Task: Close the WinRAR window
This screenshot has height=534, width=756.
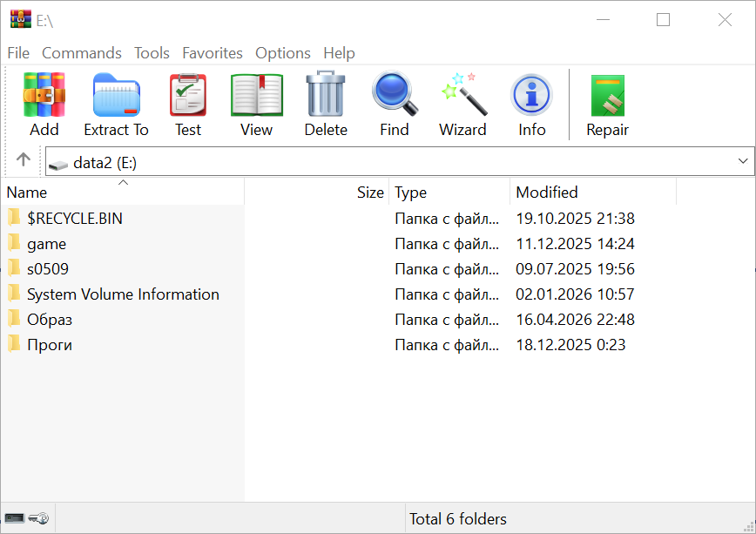Action: pos(725,20)
